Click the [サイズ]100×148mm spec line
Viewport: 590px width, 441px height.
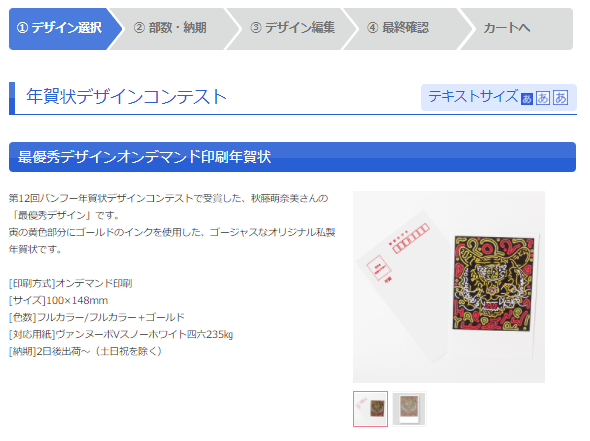(58, 301)
